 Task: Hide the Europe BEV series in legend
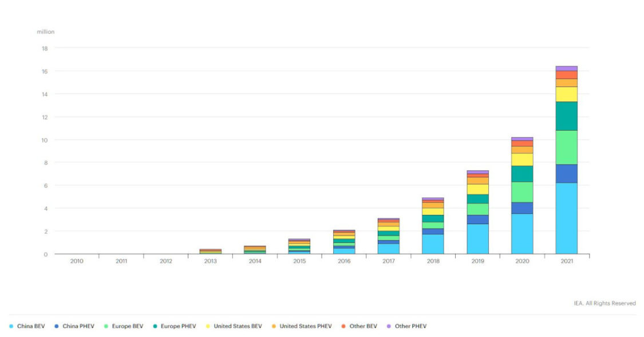tap(128, 326)
